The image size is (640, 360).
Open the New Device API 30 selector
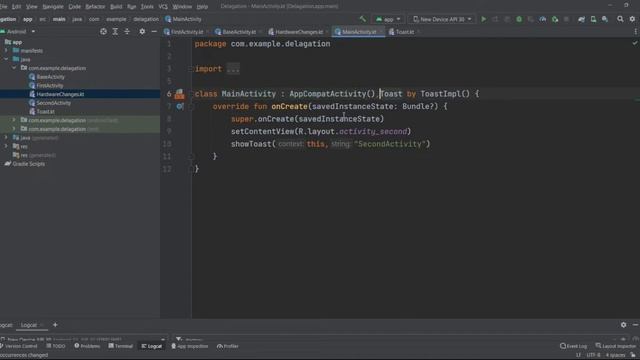tap(442, 19)
